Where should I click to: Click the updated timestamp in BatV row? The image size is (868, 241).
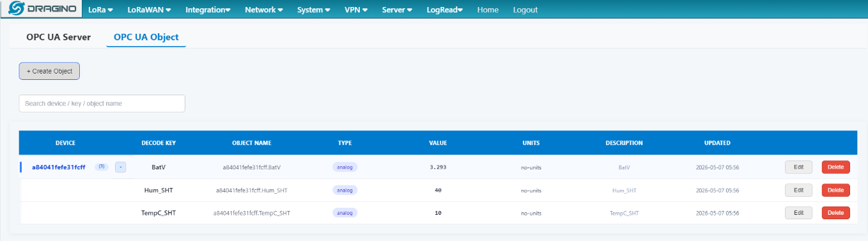[718, 167]
